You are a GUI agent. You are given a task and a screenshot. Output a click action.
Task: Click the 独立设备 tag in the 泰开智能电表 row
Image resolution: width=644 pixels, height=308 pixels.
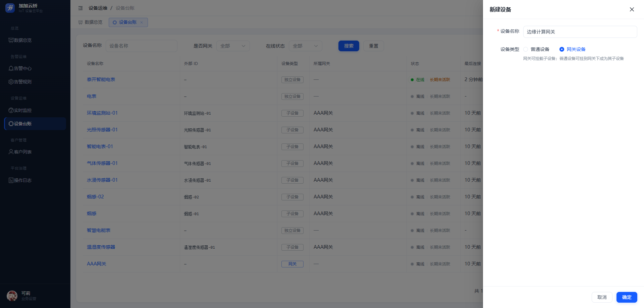pyautogui.click(x=292, y=80)
